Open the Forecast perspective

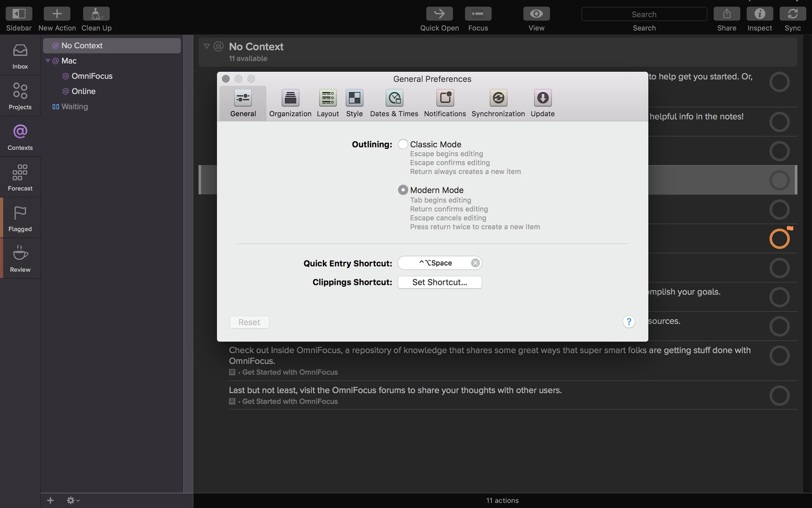(20, 178)
